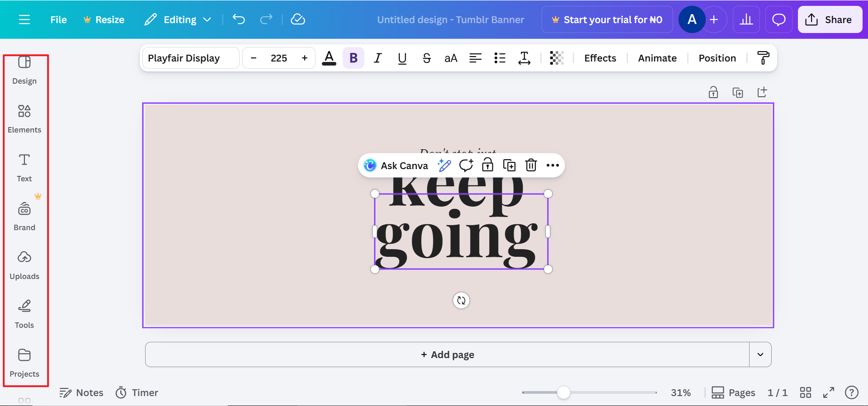
Task: Expand the Add page dropdown arrow
Action: pos(760,354)
